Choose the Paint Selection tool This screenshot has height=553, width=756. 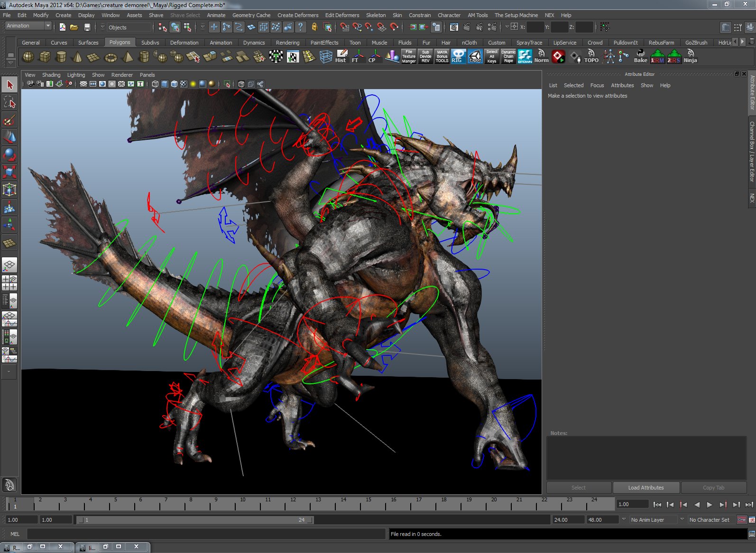pos(9,120)
